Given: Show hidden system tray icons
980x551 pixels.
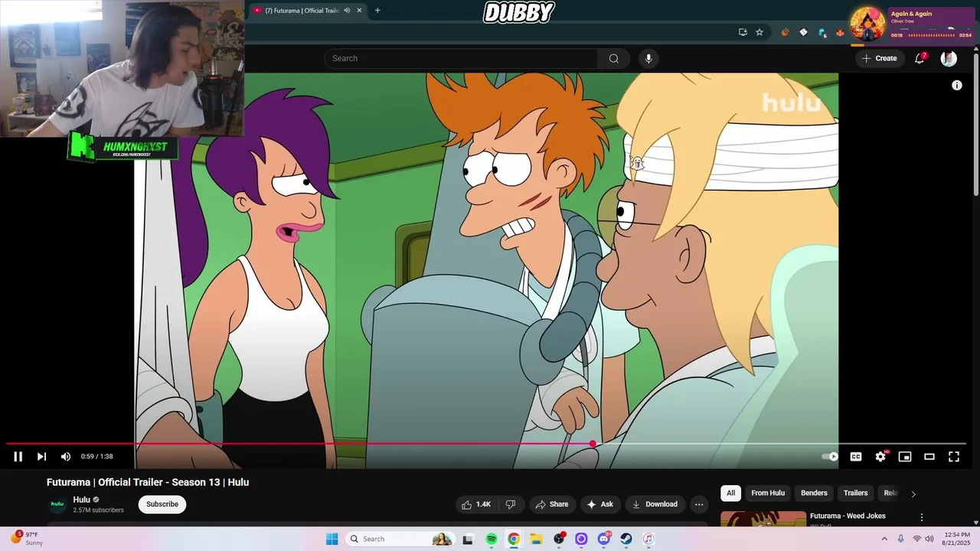Looking at the screenshot, I should (x=884, y=539).
